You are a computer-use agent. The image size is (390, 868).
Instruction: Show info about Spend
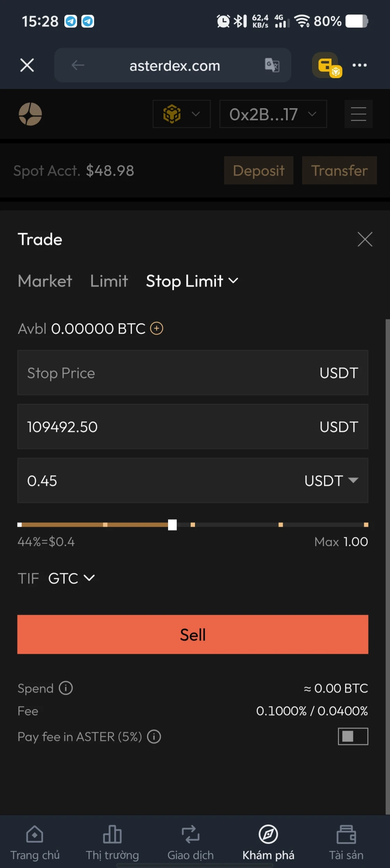[x=66, y=688]
